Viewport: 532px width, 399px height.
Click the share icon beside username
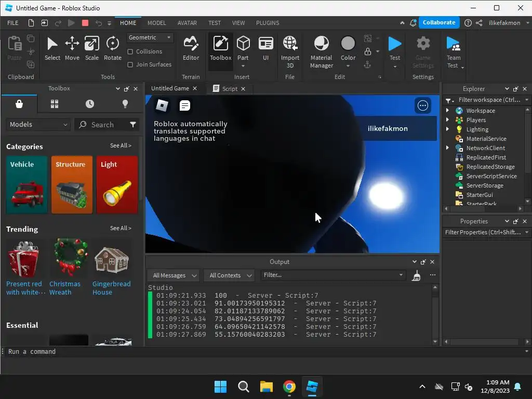pyautogui.click(x=479, y=23)
